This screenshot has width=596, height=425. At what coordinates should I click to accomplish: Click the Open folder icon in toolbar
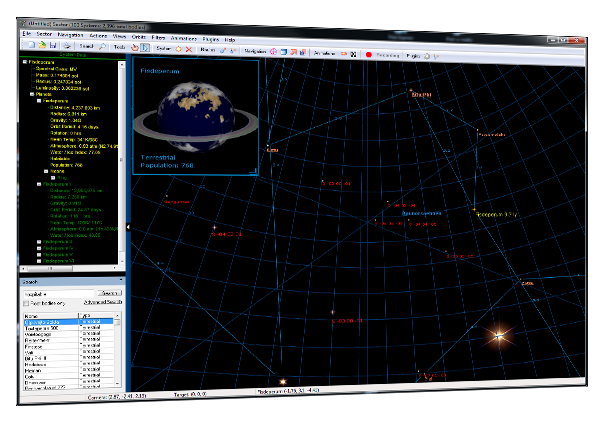(x=43, y=45)
